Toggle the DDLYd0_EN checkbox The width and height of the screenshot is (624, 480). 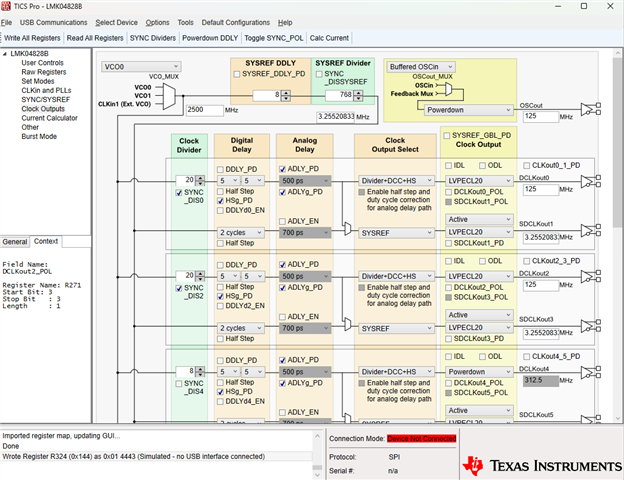[220, 211]
